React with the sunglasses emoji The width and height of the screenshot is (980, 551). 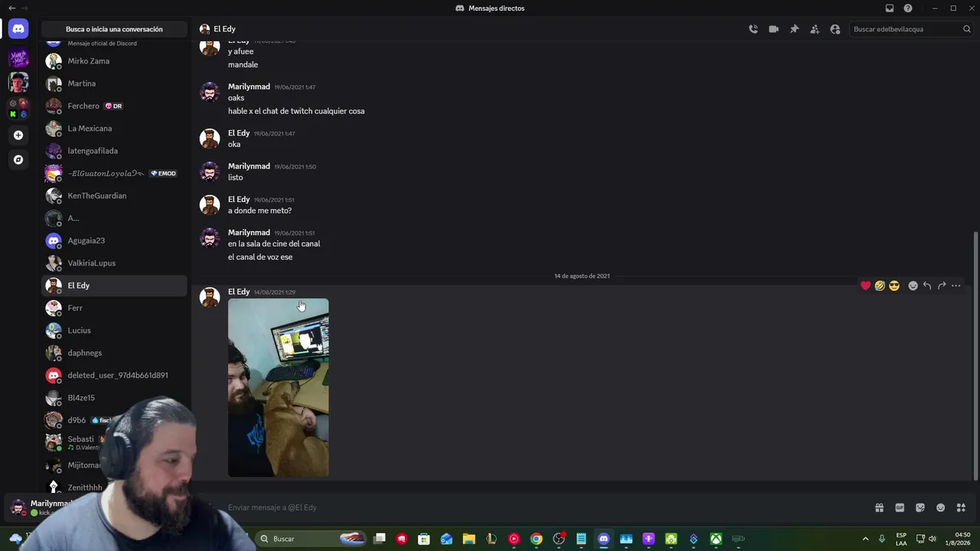[x=894, y=285]
